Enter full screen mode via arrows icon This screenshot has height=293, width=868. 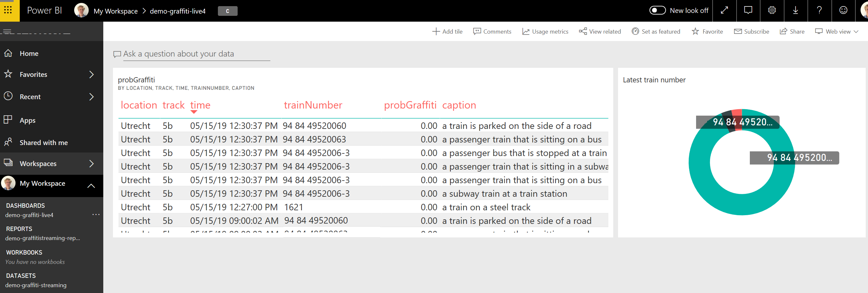pyautogui.click(x=724, y=10)
